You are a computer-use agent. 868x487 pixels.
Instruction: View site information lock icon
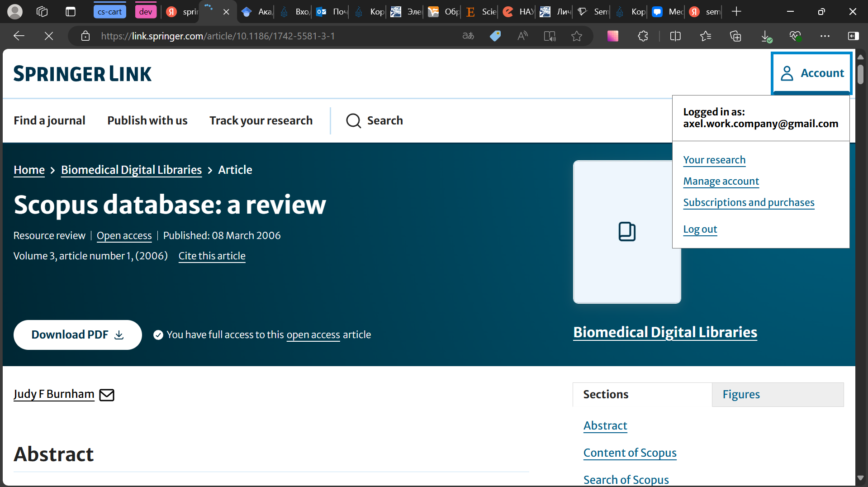[x=85, y=36]
